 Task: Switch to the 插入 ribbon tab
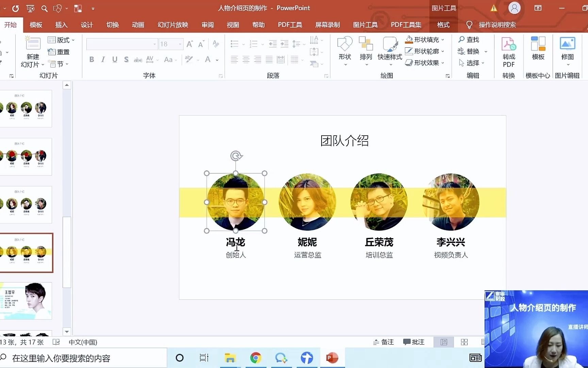61,25
